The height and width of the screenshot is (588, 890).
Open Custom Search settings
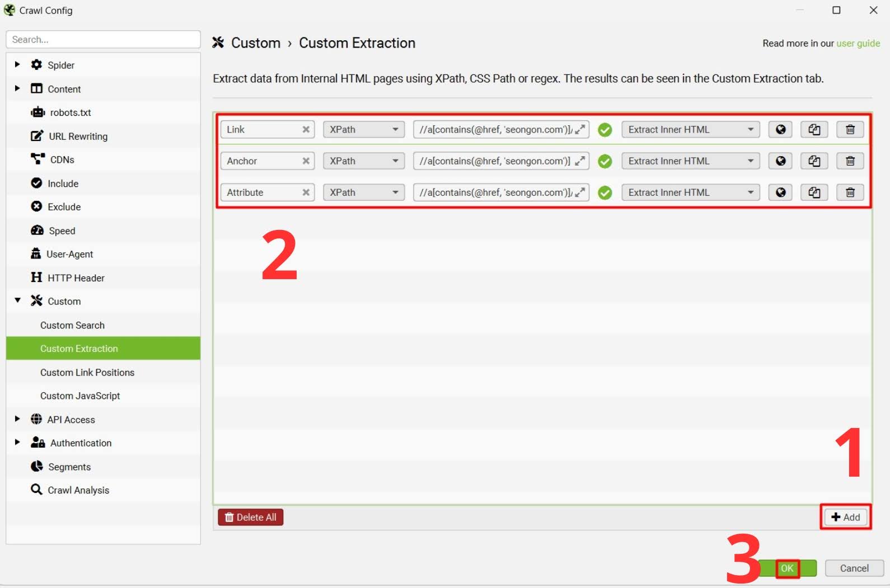click(x=103, y=325)
